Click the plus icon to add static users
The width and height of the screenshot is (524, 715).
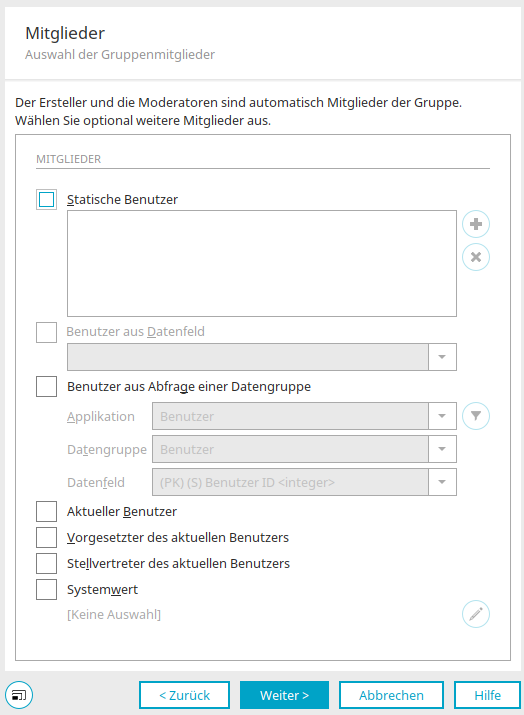point(476,224)
